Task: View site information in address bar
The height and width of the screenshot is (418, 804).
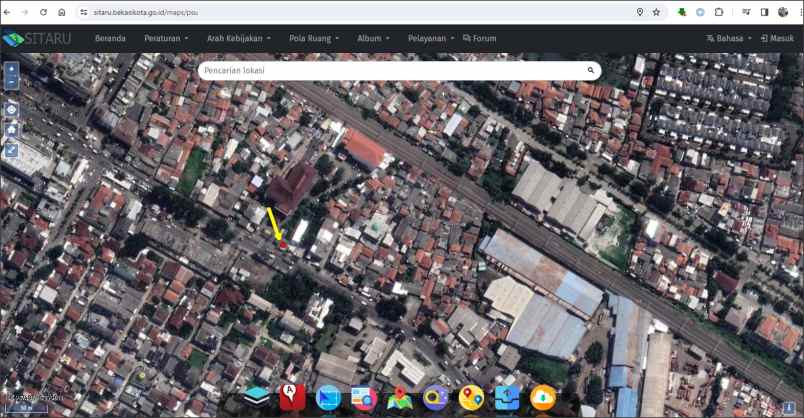Action: 84,12
